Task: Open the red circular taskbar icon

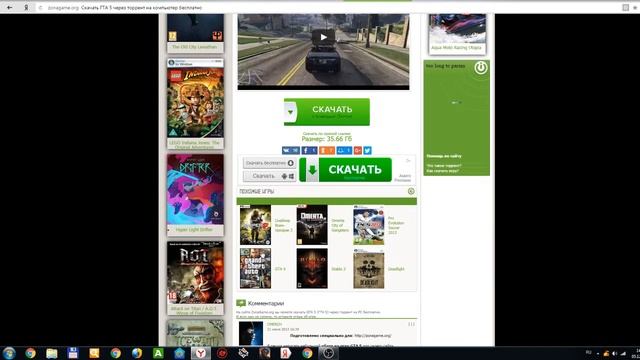Action: pyautogui.click(x=222, y=353)
